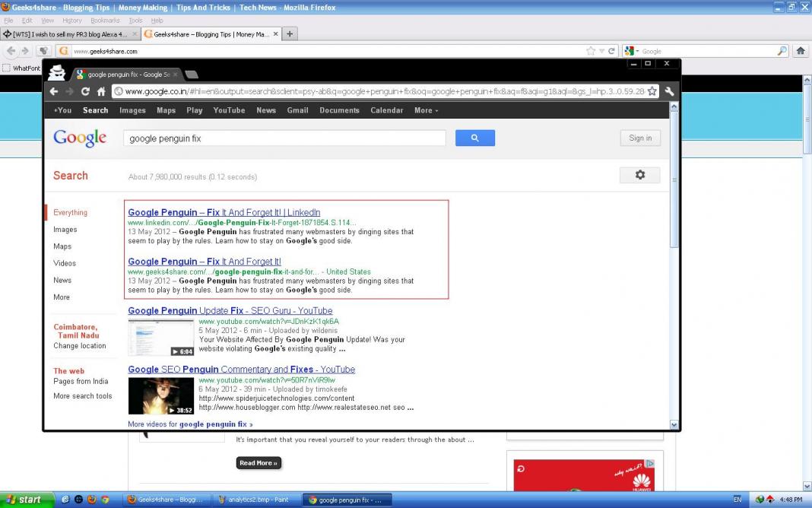This screenshot has height=508, width=812.
Task: Open Chrome wrench settings menu
Action: point(669,92)
